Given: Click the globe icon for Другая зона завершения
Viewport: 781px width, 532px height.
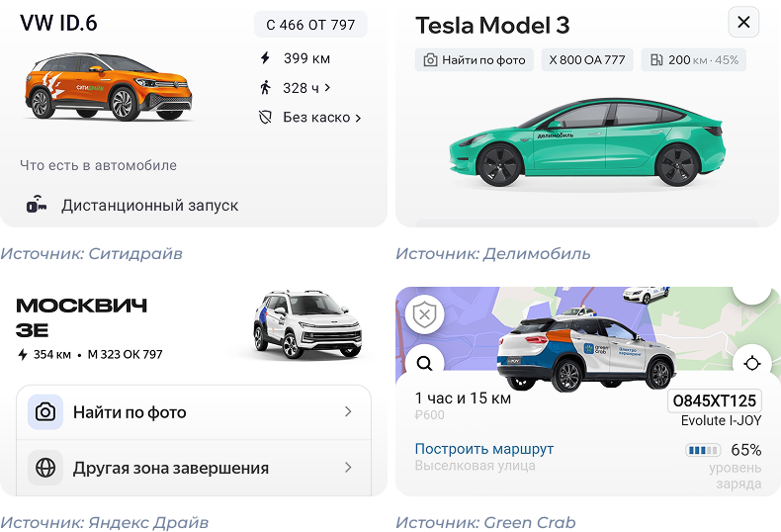Looking at the screenshot, I should [45, 468].
